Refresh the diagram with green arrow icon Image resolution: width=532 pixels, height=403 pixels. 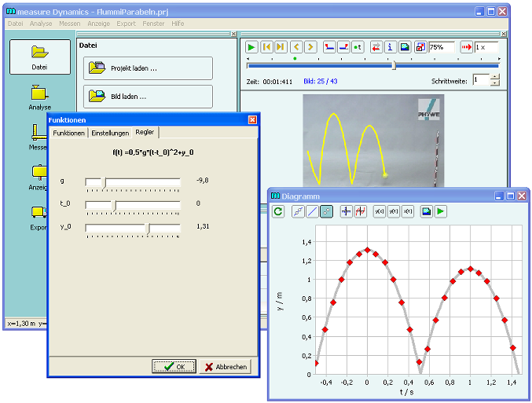tap(278, 211)
